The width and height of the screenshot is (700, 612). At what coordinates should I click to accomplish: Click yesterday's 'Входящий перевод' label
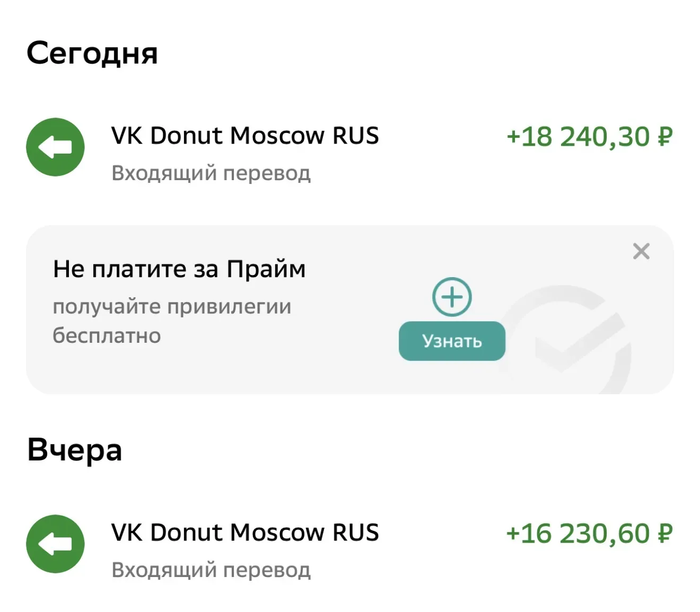point(211,570)
